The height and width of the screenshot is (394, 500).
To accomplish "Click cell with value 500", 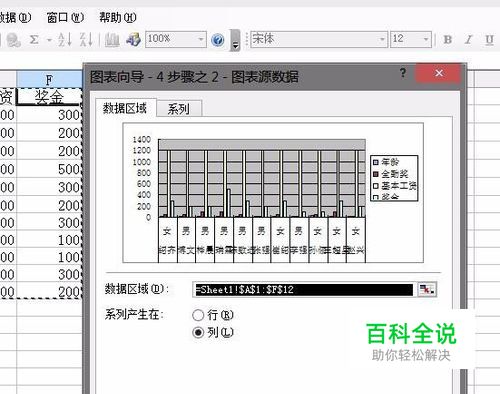I will (49, 169).
